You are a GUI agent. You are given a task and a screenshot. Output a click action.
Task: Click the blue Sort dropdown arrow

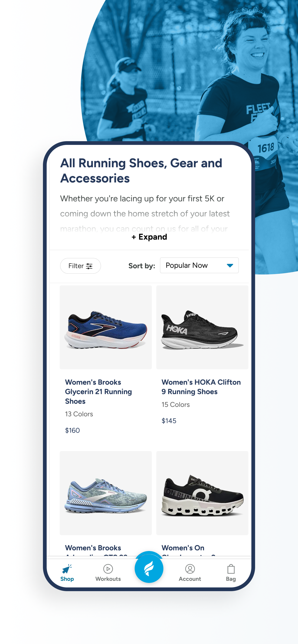coord(230,265)
